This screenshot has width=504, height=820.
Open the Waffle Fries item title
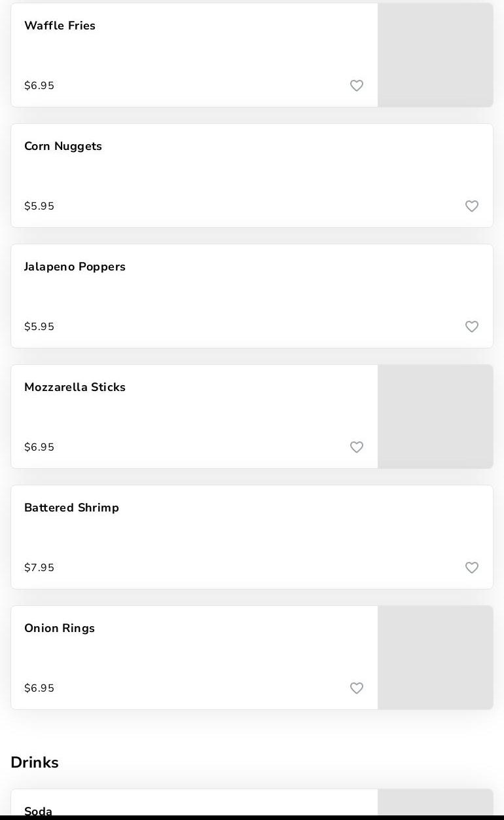[x=60, y=26]
